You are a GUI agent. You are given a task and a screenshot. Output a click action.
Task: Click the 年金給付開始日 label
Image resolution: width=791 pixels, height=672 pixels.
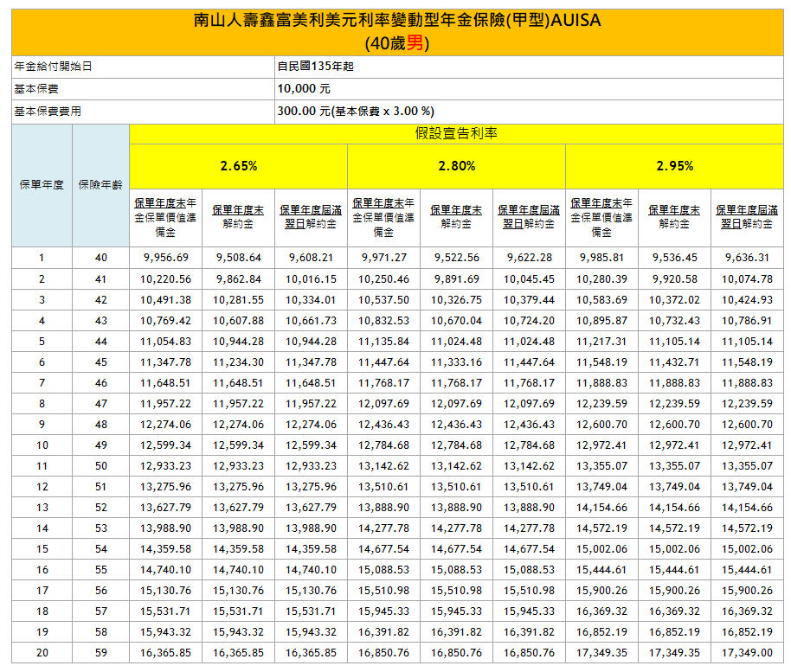click(x=53, y=67)
